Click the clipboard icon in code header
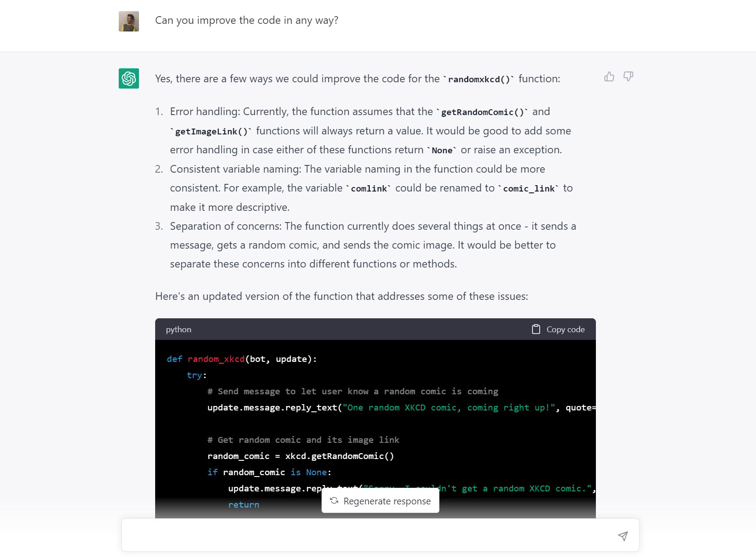Screen dimensions: 756x557 tap(536, 330)
